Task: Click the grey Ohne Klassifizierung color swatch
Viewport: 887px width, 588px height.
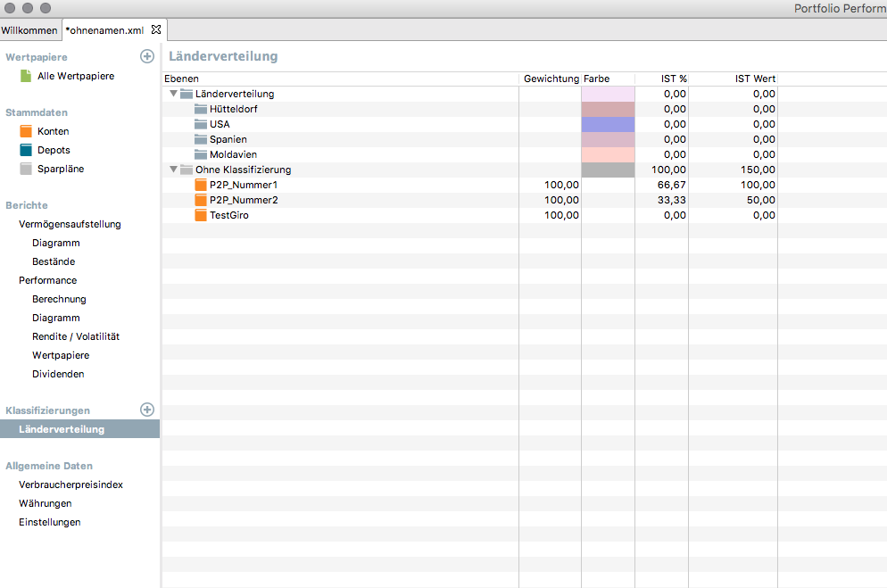Action: click(x=608, y=170)
